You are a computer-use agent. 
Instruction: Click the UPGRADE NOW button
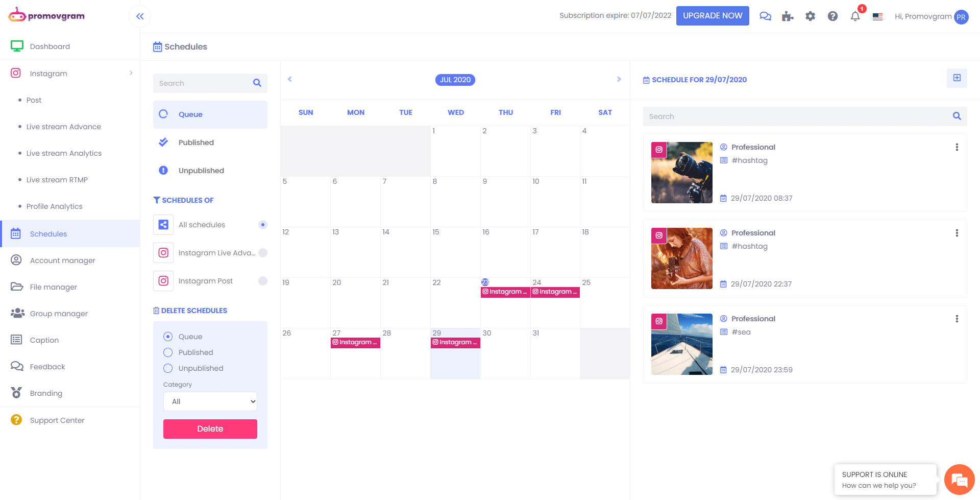click(712, 16)
